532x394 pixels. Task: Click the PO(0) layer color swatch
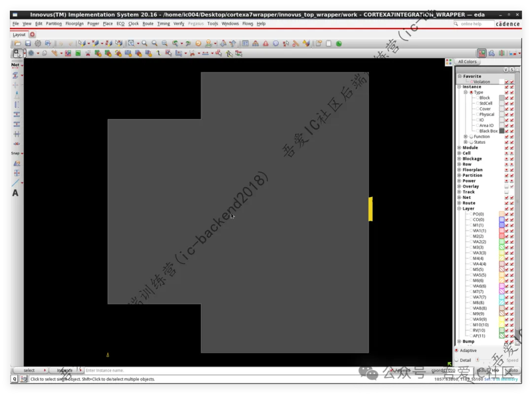(x=501, y=214)
